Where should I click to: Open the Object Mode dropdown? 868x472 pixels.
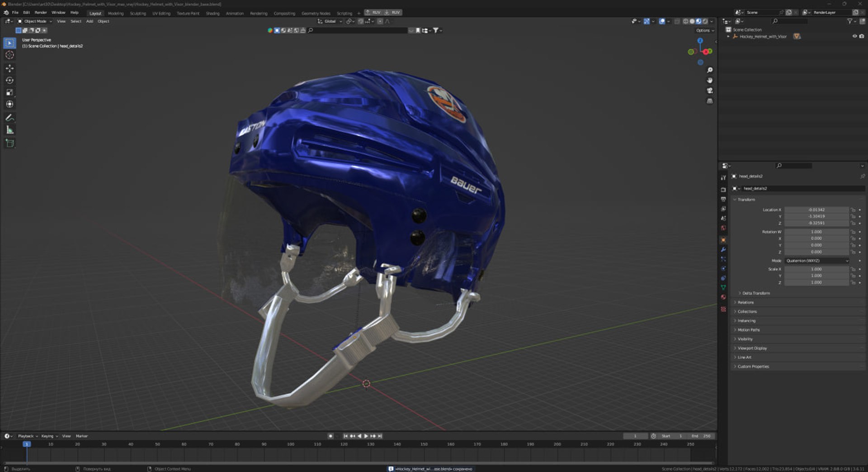pos(35,21)
